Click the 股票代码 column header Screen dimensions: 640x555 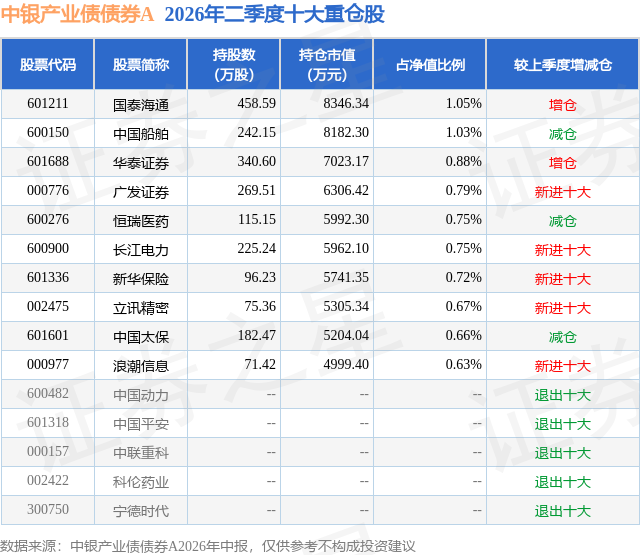point(48,64)
